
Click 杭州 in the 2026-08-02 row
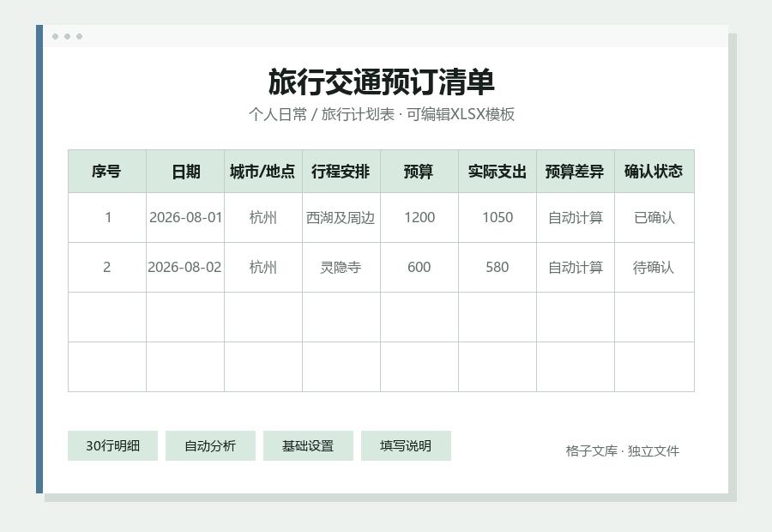pyautogui.click(x=263, y=268)
